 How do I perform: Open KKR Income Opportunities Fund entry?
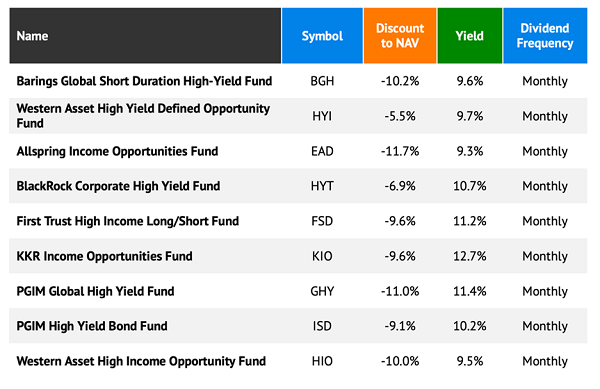tap(104, 256)
